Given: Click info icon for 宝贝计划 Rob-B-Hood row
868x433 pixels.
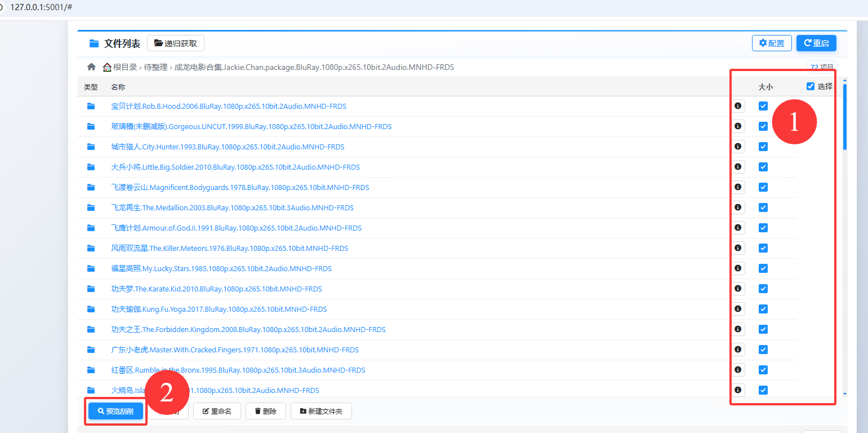Looking at the screenshot, I should coord(738,106).
